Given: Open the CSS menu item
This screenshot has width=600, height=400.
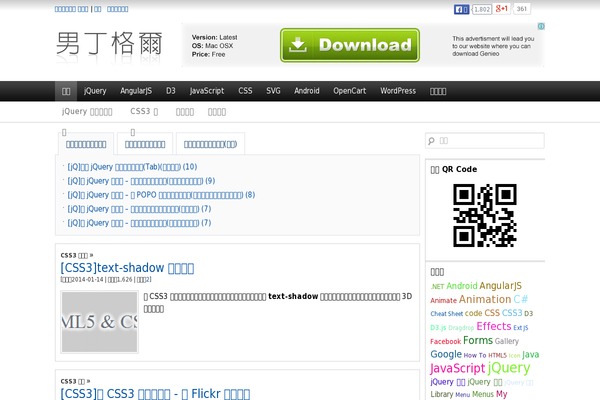Looking at the screenshot, I should click(245, 91).
